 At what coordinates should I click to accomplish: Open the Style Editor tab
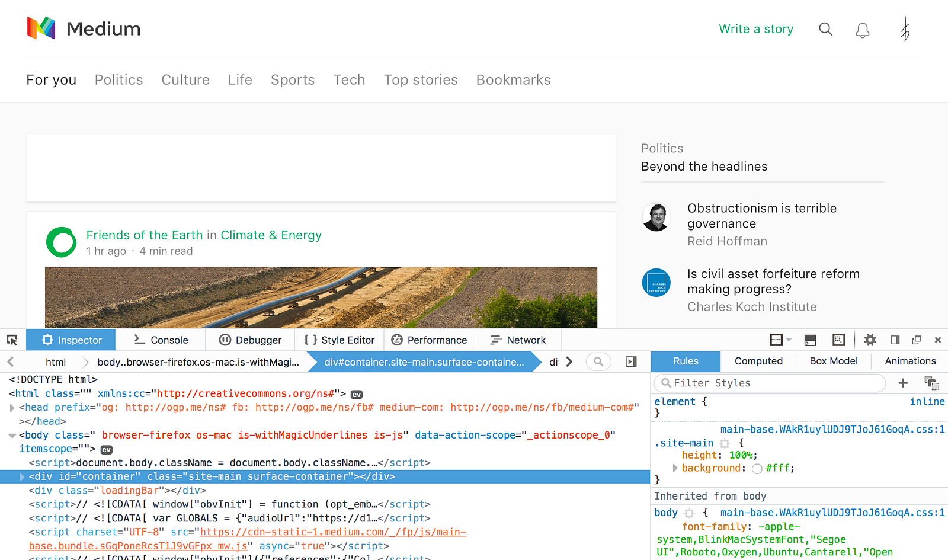click(340, 340)
